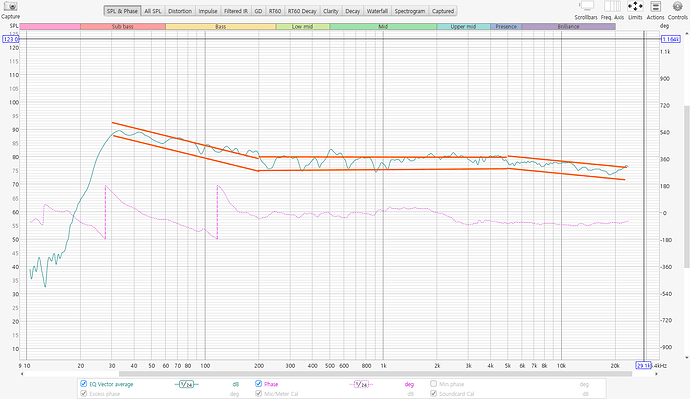Click the left arrow of horizontal scrollbar
690x399 pixels.
[x=22, y=374]
